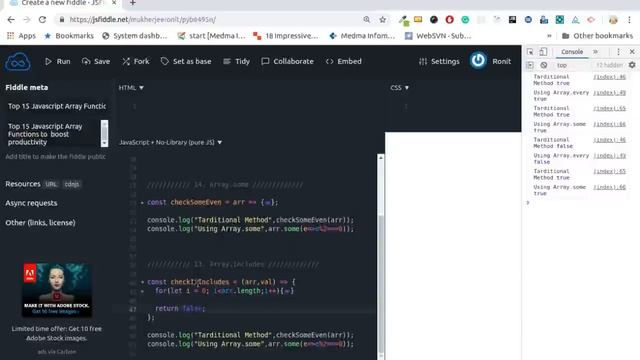
Task: Click the JavaScript editor vertical scrollbar
Action: coord(381,256)
